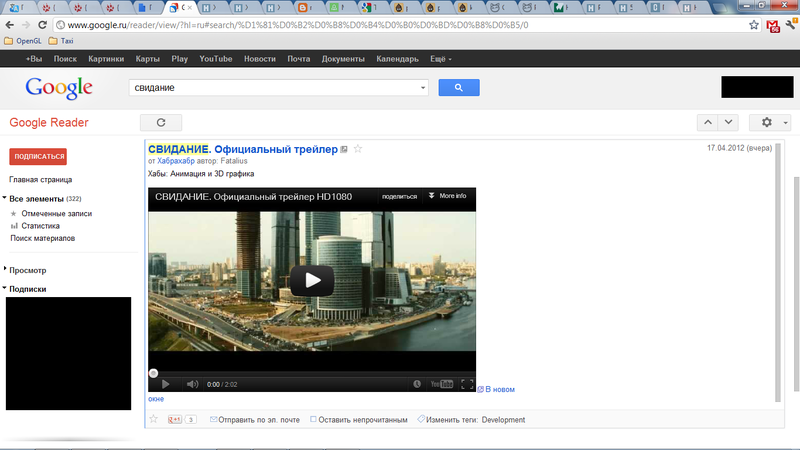Open Поиск материалов in the sidebar
Image resolution: width=800 pixels, height=450 pixels.
pos(42,238)
